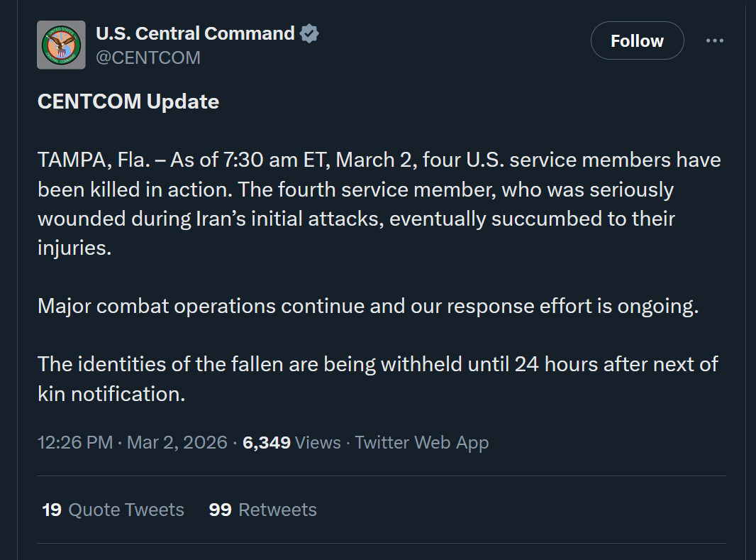Screen dimensions: 756x560
Task: Open the 12:26 PM · Mar 2, 2026 timestamp
Action: (133, 443)
